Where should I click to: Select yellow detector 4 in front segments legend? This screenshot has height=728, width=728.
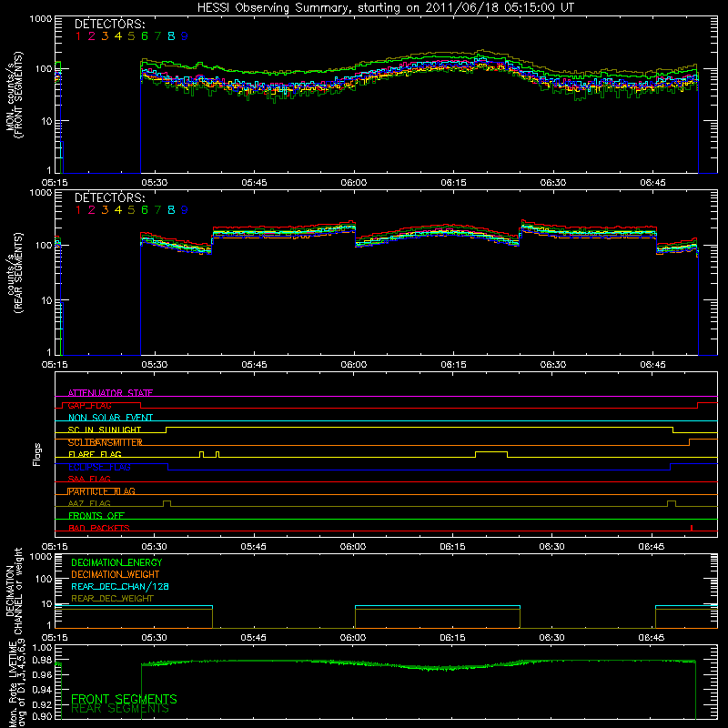[118, 36]
